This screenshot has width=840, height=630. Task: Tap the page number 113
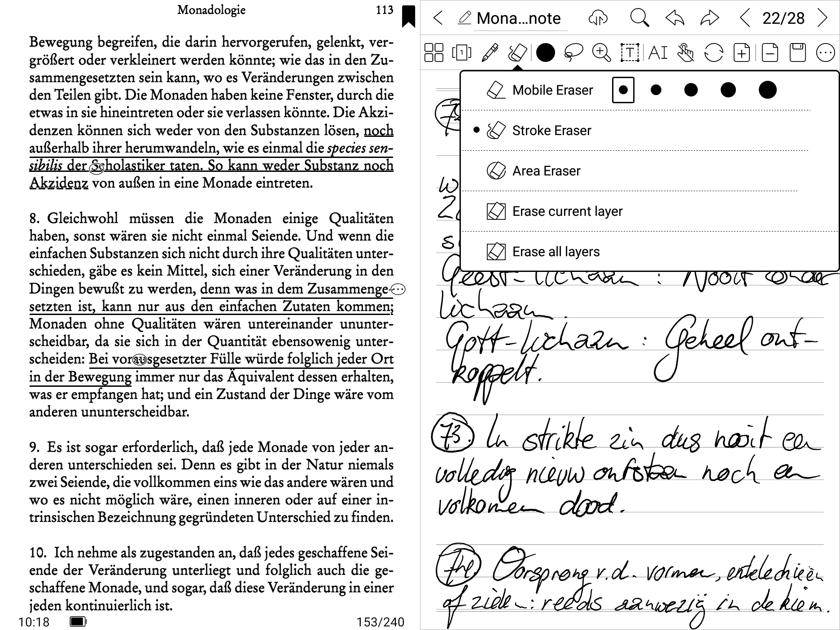click(385, 10)
